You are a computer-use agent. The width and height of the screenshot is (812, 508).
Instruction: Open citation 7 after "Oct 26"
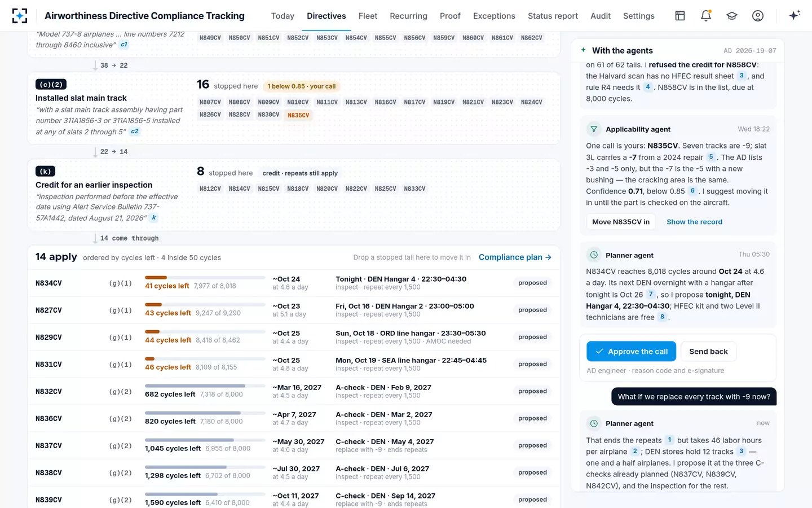651,294
